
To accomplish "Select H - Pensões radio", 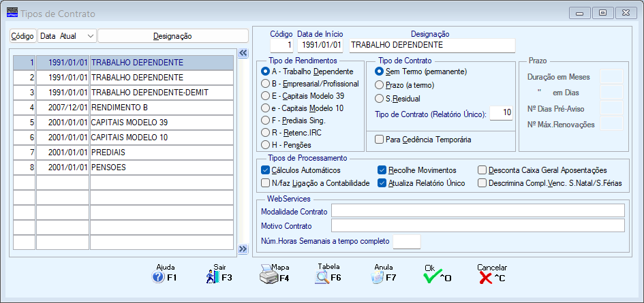I will point(265,144).
